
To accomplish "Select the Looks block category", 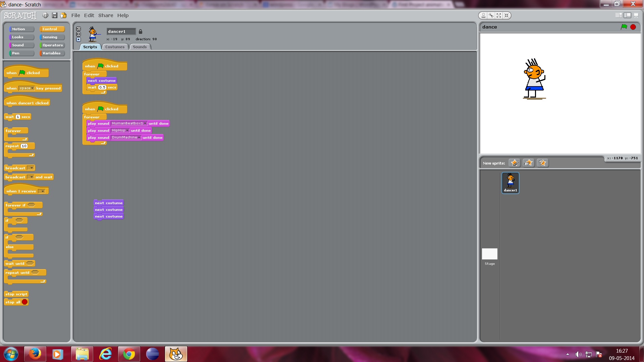I will pyautogui.click(x=21, y=37).
